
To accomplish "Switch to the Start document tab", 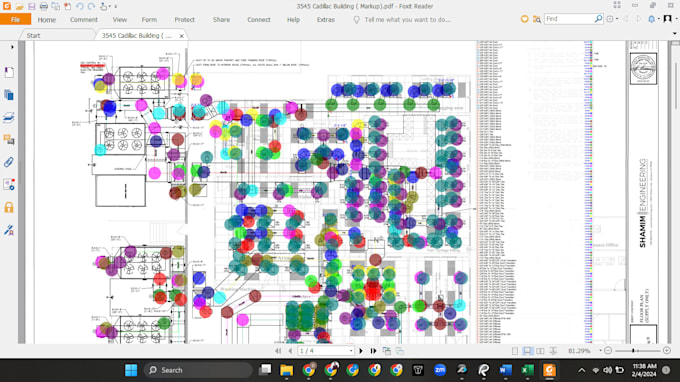I will [x=33, y=36].
